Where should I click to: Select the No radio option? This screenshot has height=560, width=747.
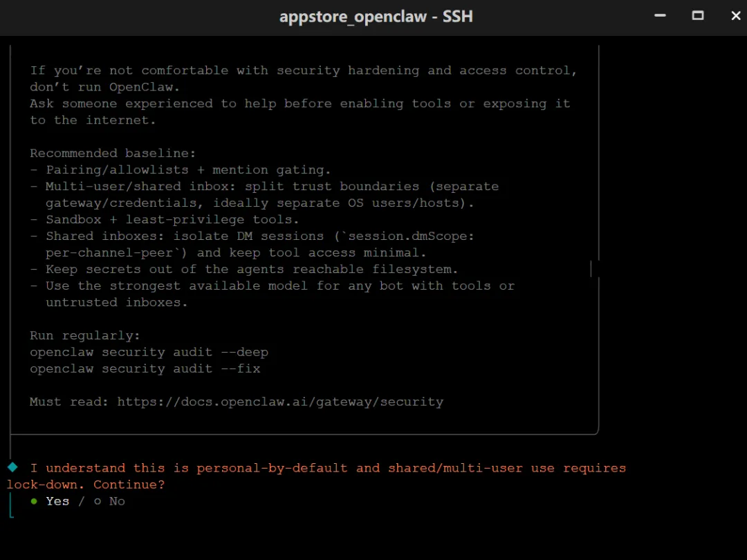(110, 501)
